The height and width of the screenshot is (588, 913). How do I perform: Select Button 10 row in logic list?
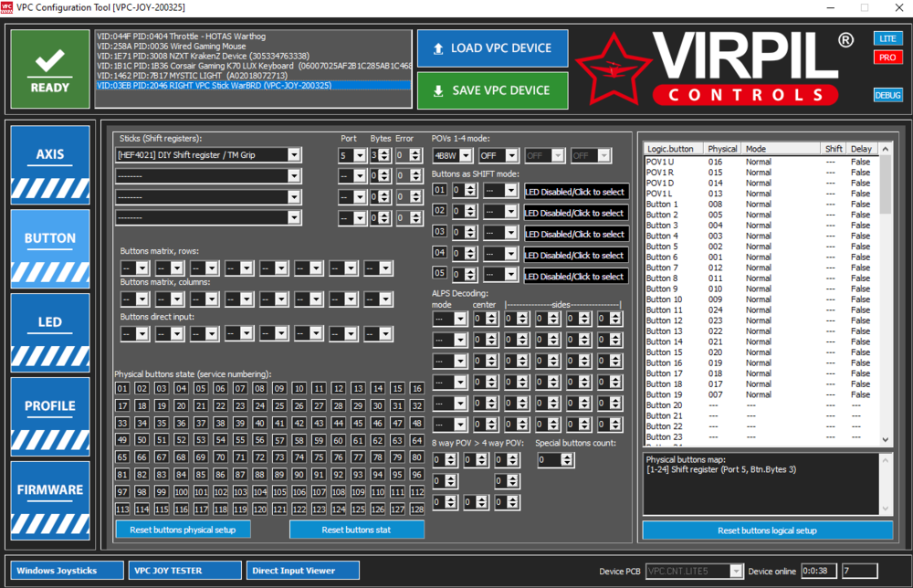point(761,299)
